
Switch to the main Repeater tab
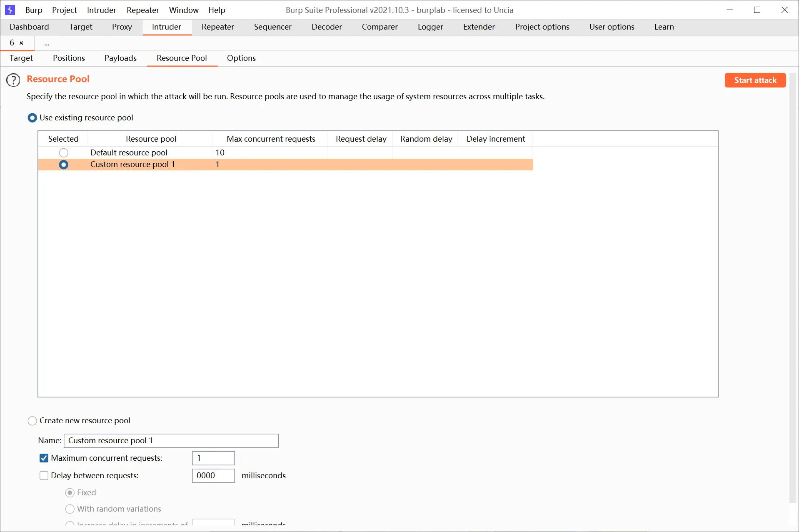(218, 27)
